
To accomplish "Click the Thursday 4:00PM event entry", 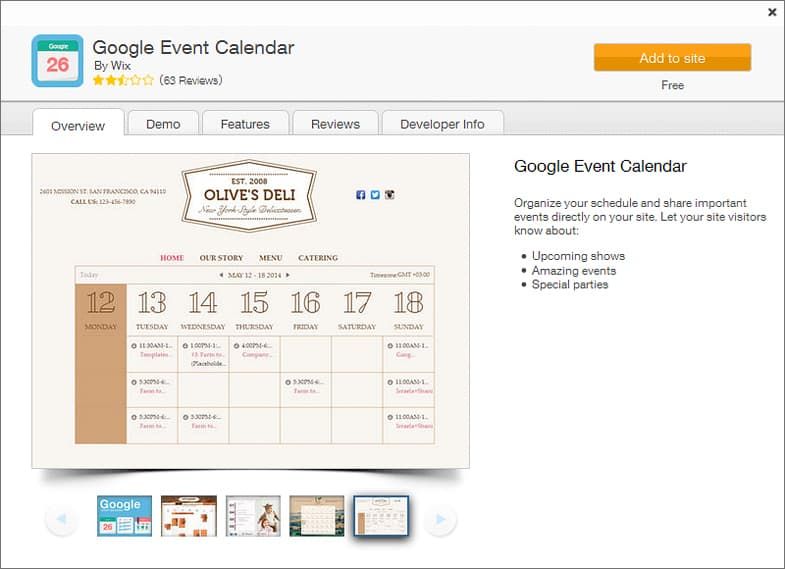I will 254,350.
